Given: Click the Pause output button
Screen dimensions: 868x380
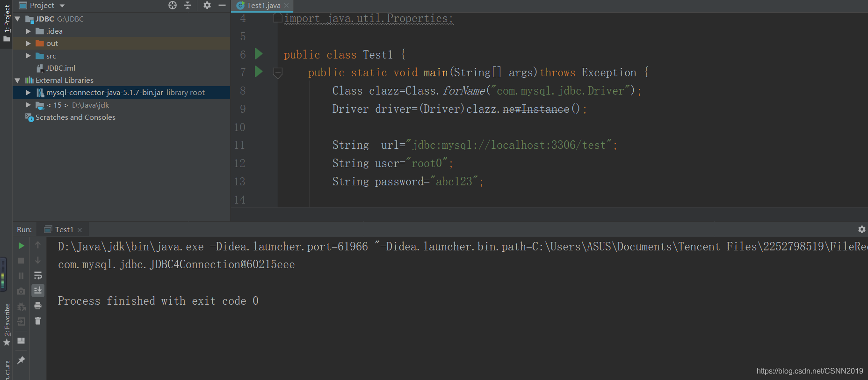Looking at the screenshot, I should pos(21,276).
